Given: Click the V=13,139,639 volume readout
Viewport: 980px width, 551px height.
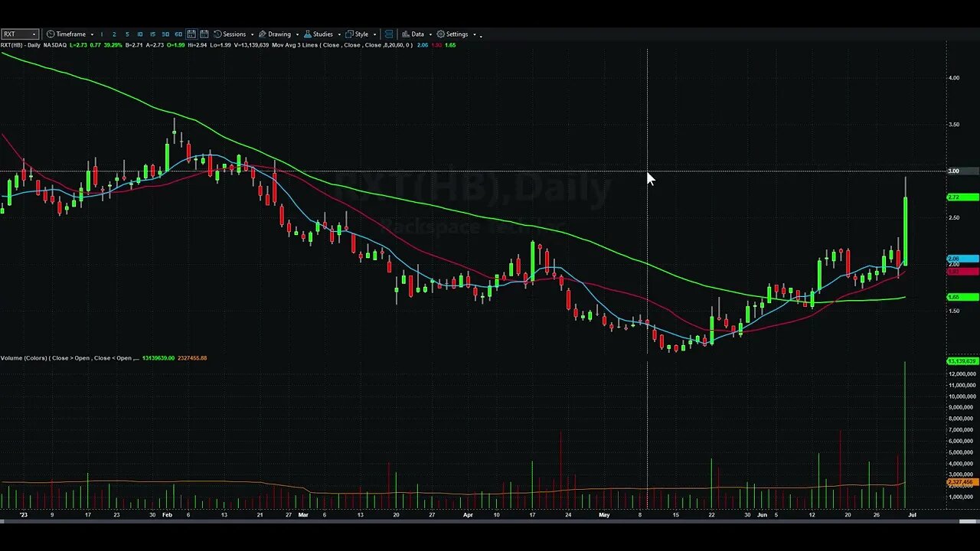Looking at the screenshot, I should pyautogui.click(x=252, y=45).
